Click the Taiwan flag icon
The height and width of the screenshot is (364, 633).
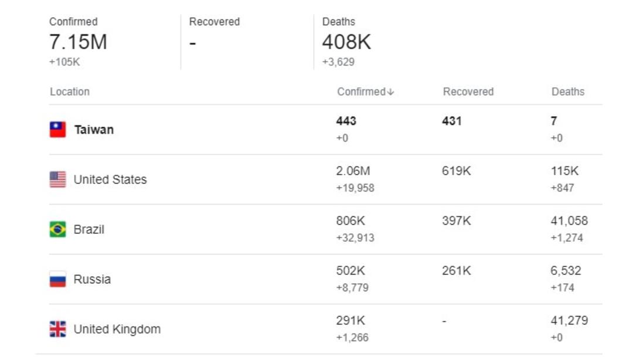[57, 130]
